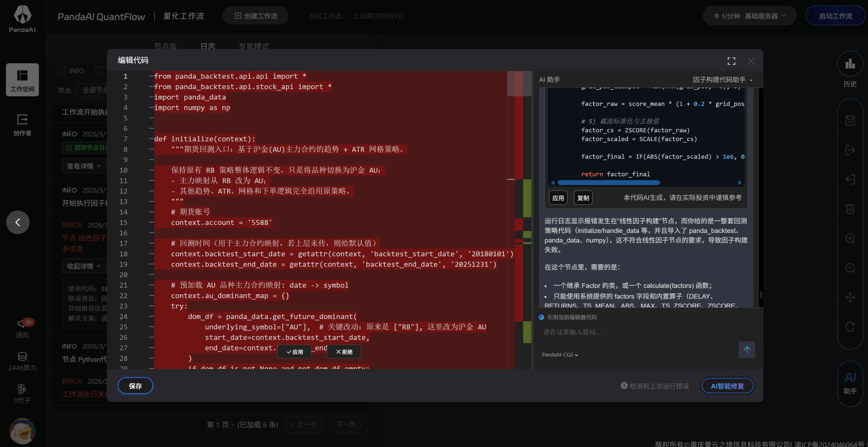
Task: Toggle the INFO log filter checkbox
Action: [62, 70]
